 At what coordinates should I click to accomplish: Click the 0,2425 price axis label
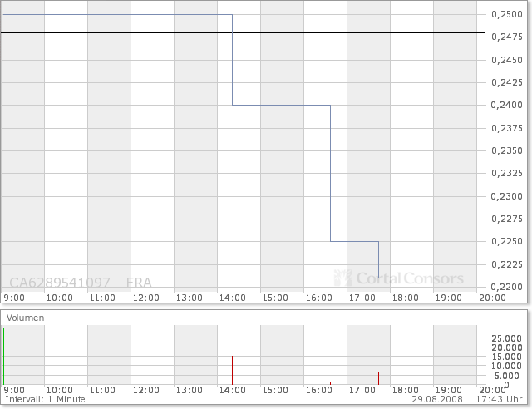click(x=507, y=82)
